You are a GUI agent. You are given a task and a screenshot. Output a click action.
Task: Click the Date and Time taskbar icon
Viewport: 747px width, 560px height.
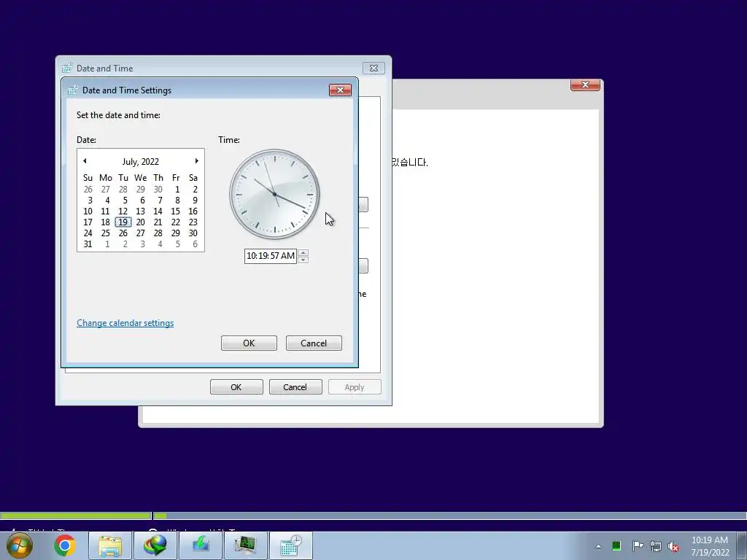[x=290, y=545]
